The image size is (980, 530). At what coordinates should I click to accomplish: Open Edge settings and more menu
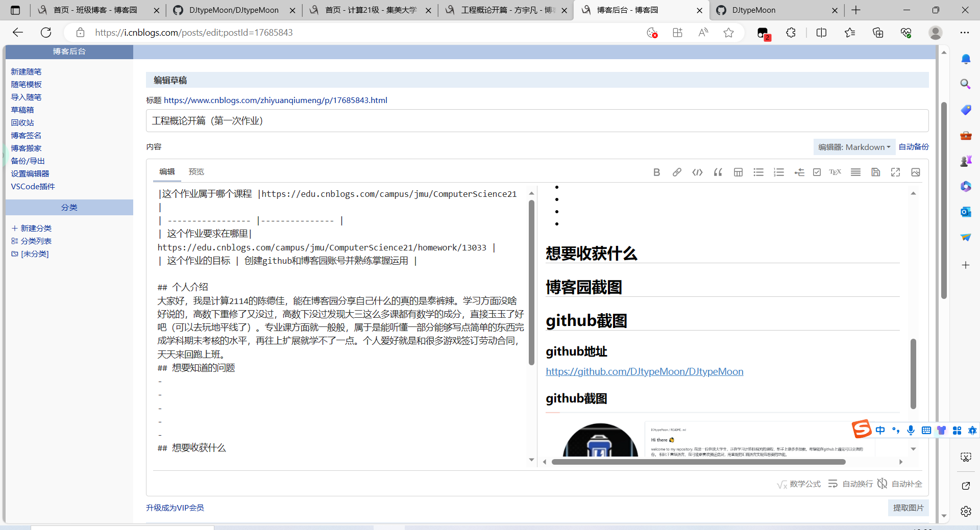click(964, 33)
